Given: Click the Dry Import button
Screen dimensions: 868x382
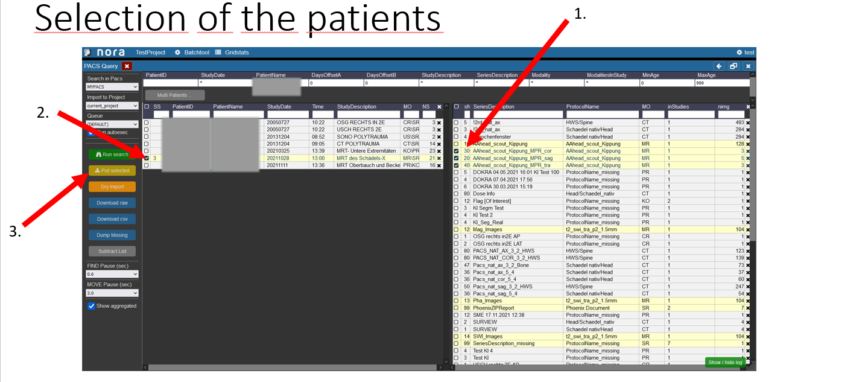Looking at the screenshot, I should pyautogui.click(x=112, y=187).
